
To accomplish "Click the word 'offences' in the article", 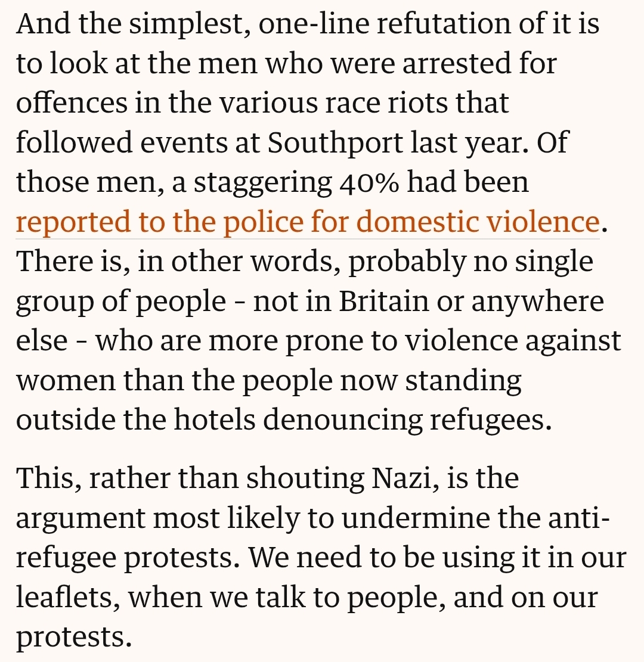I will [72, 102].
